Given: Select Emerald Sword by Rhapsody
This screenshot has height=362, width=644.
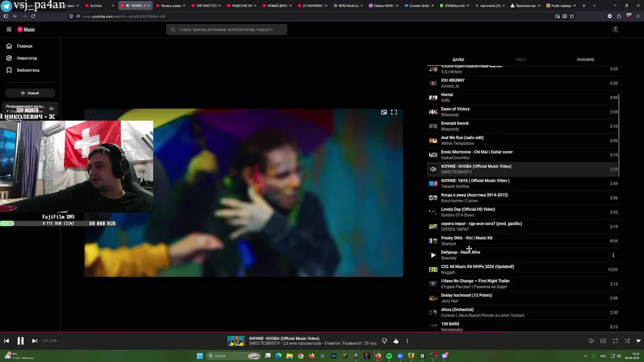Looking at the screenshot, I should click(x=523, y=126).
